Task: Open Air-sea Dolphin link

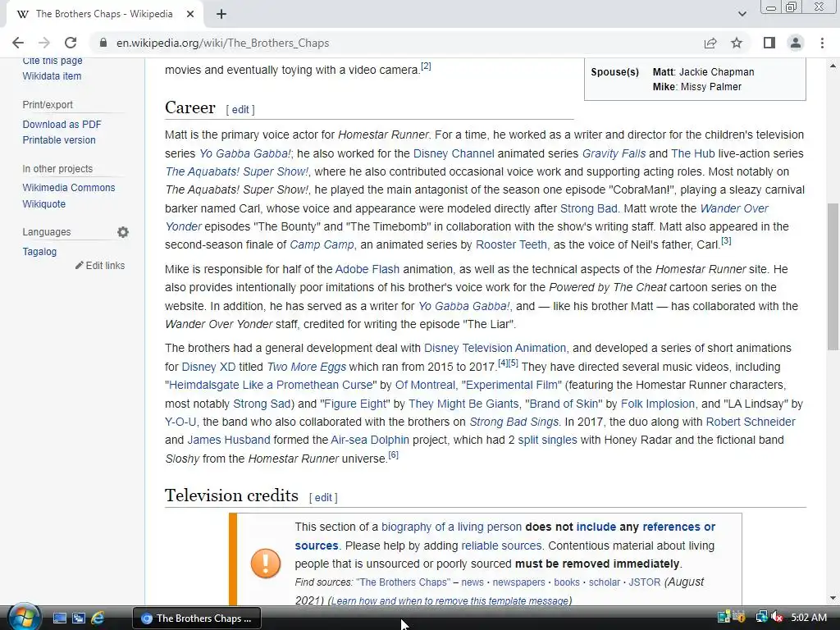Action: point(370,440)
